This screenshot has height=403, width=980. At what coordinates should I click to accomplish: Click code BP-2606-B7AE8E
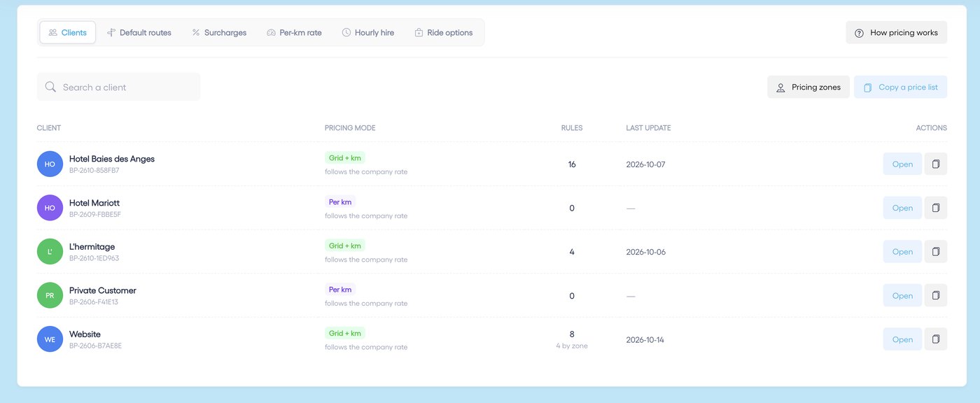click(96, 346)
